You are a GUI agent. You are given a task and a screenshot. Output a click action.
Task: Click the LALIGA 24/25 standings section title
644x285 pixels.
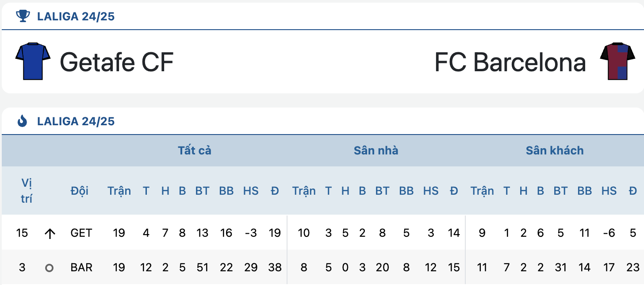pos(76,121)
